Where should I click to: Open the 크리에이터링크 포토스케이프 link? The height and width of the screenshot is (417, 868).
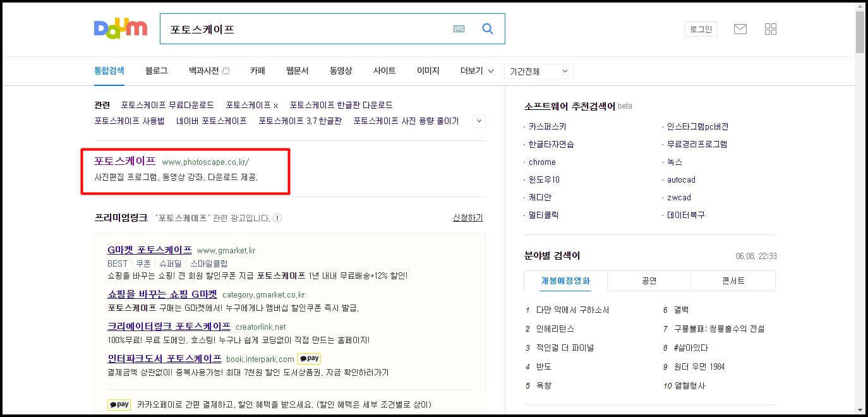(x=169, y=327)
